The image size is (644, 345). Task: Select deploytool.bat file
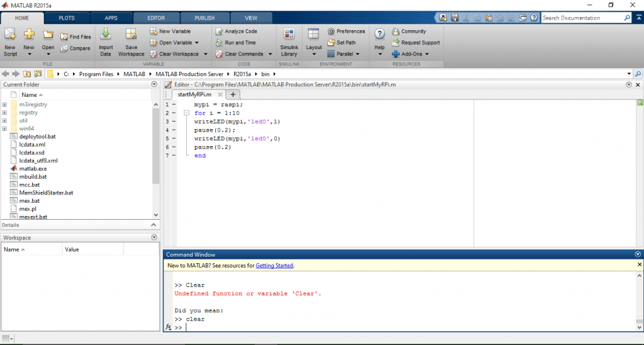37,137
